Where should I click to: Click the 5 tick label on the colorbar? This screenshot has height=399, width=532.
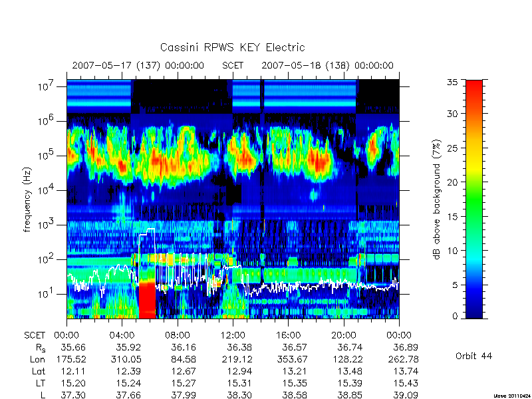[455, 285]
